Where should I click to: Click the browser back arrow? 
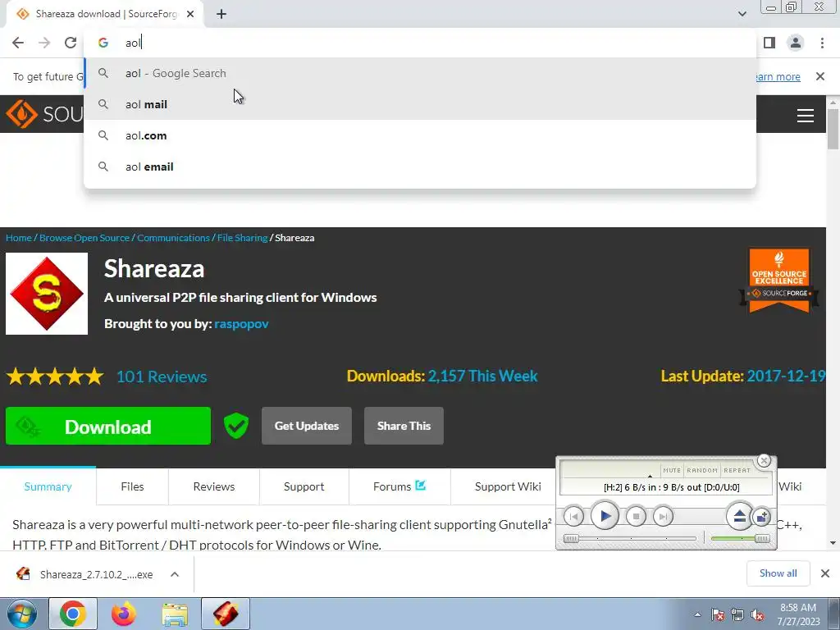pyautogui.click(x=18, y=43)
